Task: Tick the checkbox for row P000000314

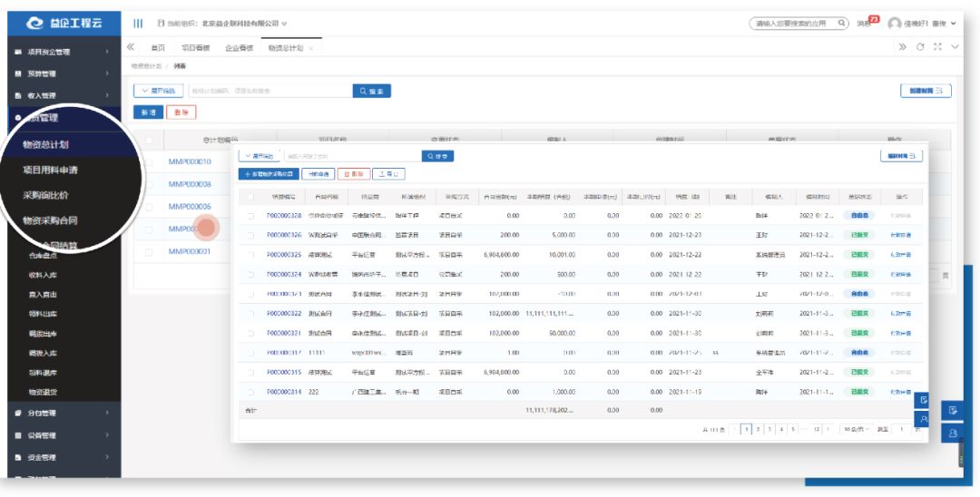Action: (x=250, y=392)
